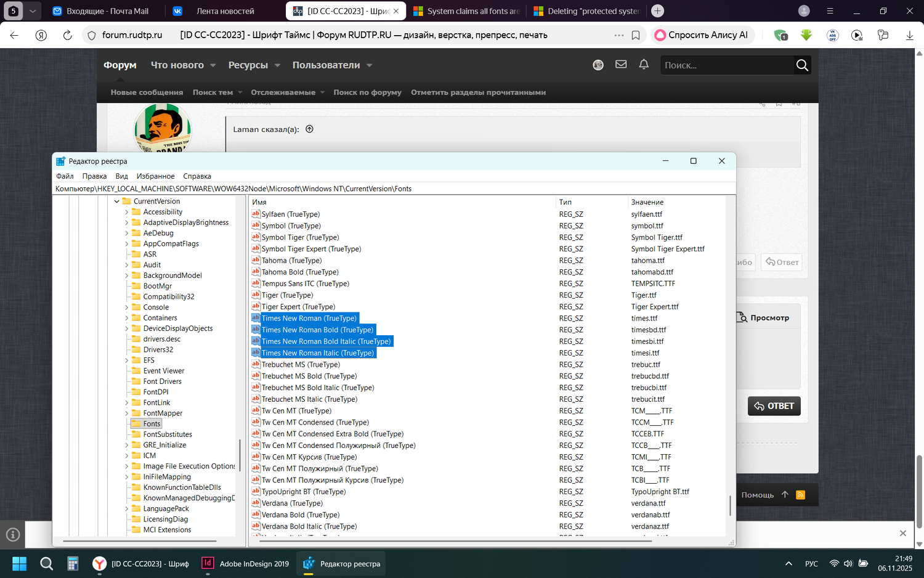
Task: Close the active ID CC-CC2023 browser tab
Action: point(396,11)
